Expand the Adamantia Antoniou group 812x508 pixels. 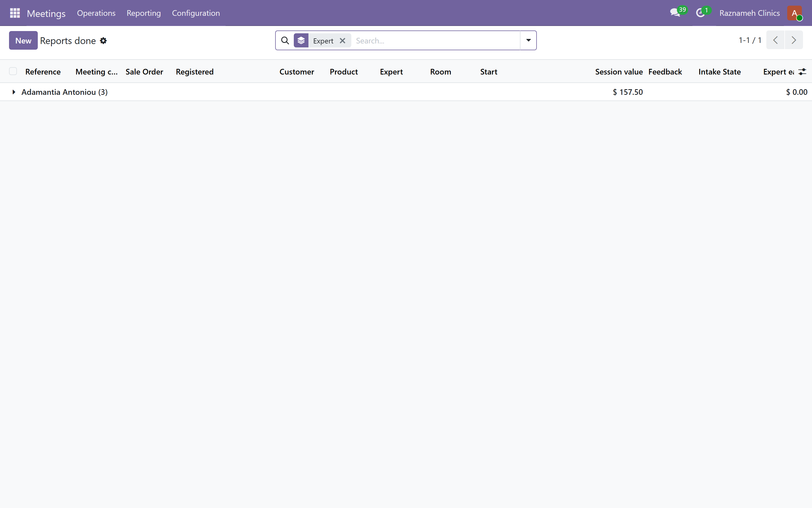pos(14,92)
